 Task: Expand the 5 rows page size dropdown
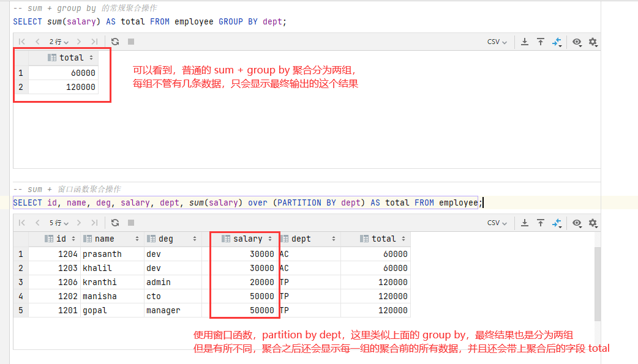point(59,223)
